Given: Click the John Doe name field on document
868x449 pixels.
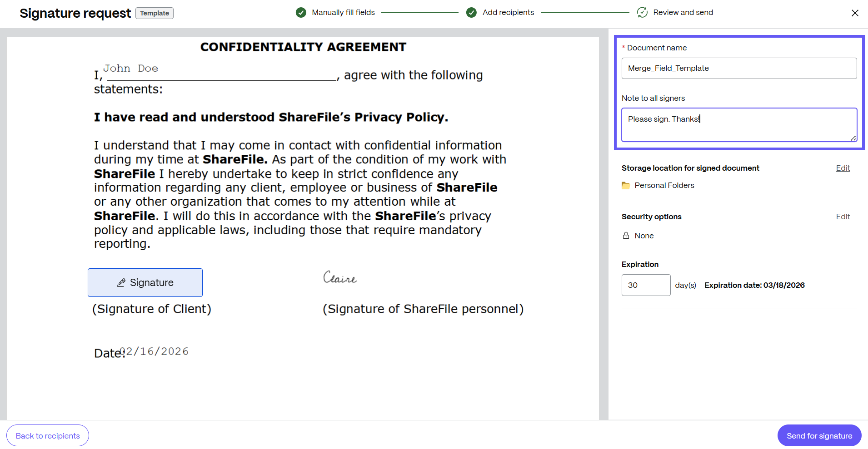Looking at the screenshot, I should [x=131, y=69].
